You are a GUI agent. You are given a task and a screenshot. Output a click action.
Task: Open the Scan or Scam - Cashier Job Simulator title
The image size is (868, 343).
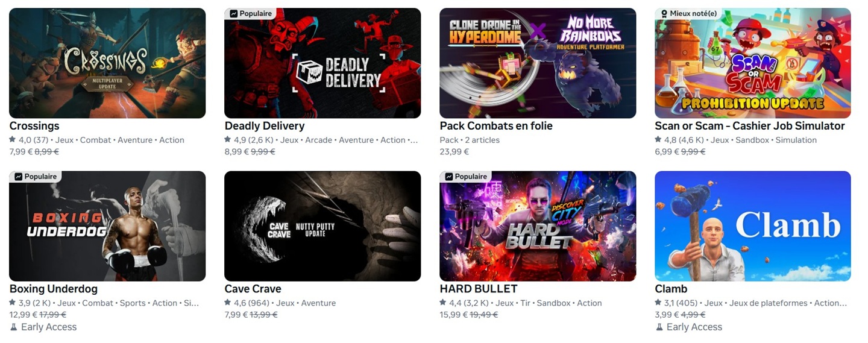click(x=750, y=126)
